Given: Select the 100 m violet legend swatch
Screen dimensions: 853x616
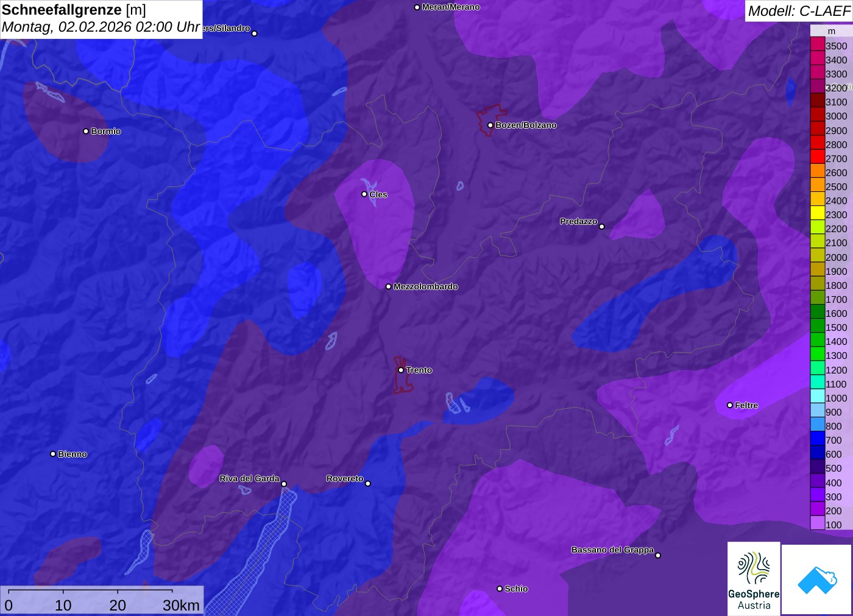Looking at the screenshot, I should 818,523.
